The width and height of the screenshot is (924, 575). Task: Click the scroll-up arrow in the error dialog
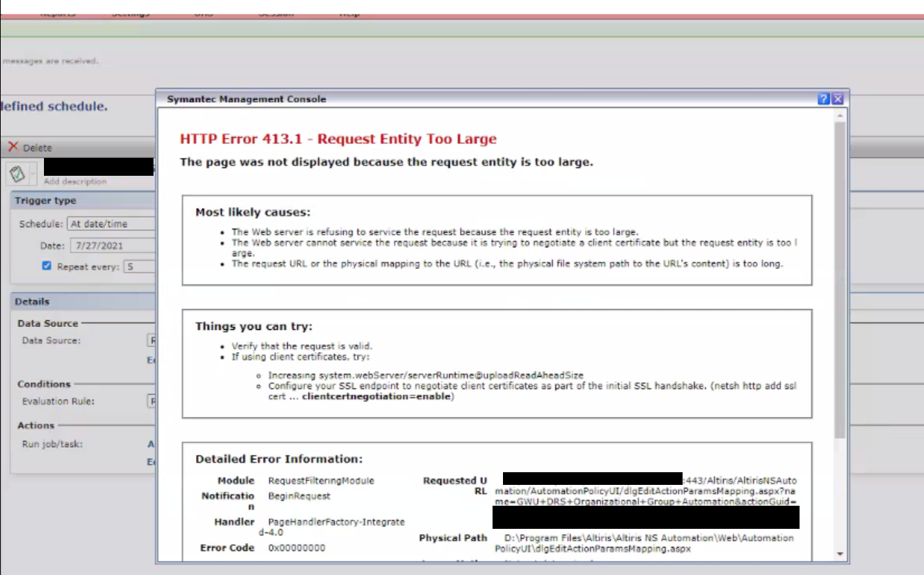click(x=840, y=117)
